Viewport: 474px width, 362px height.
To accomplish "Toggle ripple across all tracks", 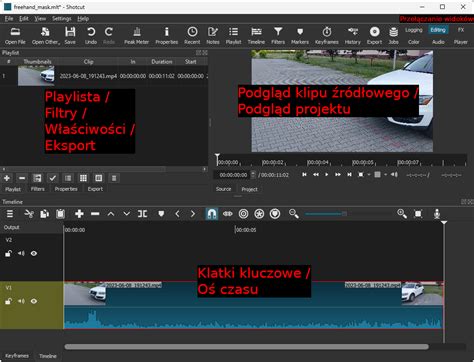I will [x=259, y=214].
